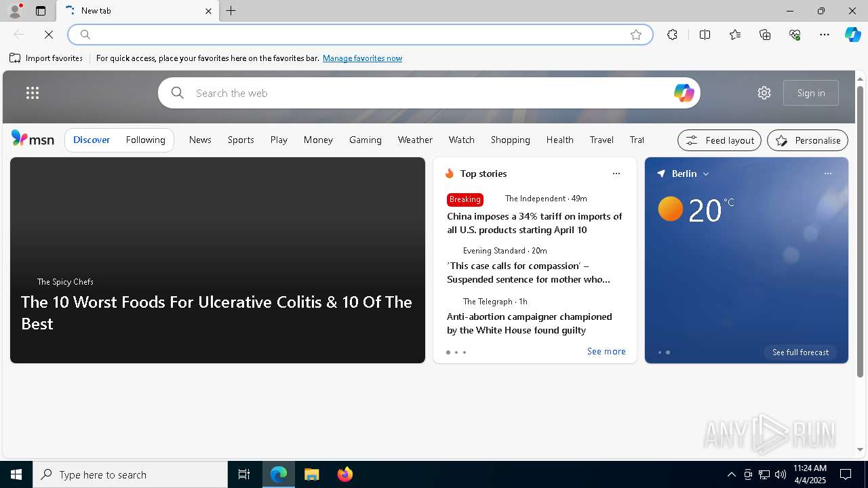Open 'This case calls for compassion' story
Viewport: 868px width, 488px height.
click(x=528, y=272)
